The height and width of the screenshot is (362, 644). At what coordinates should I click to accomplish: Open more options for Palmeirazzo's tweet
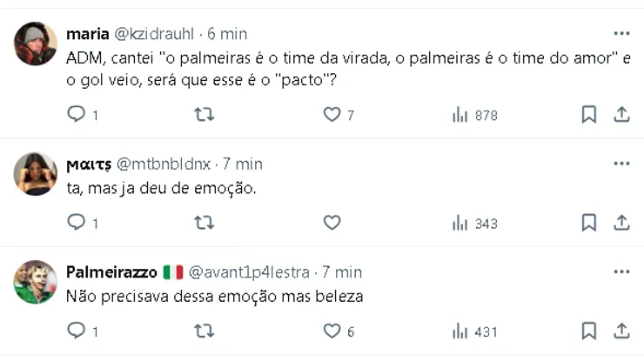[621, 271]
